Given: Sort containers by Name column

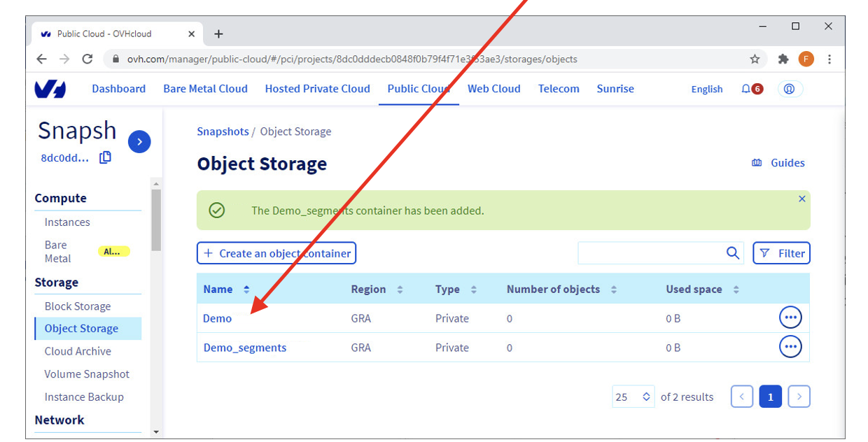Looking at the screenshot, I should click(x=246, y=290).
